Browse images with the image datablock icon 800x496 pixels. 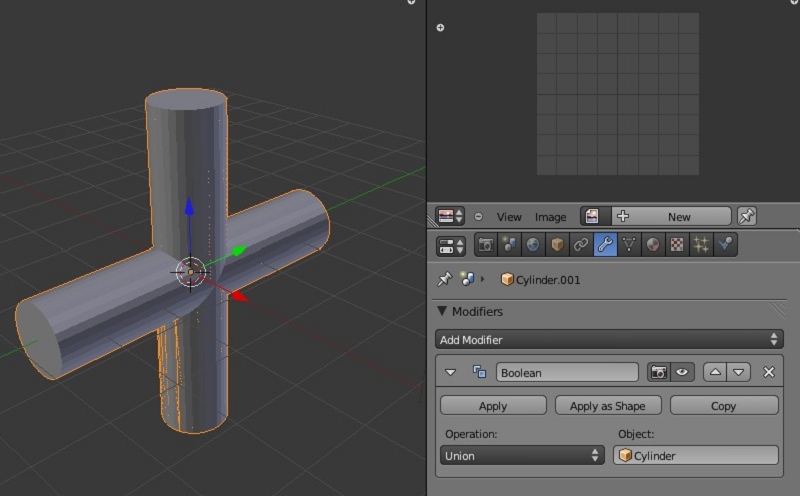pyautogui.click(x=595, y=216)
